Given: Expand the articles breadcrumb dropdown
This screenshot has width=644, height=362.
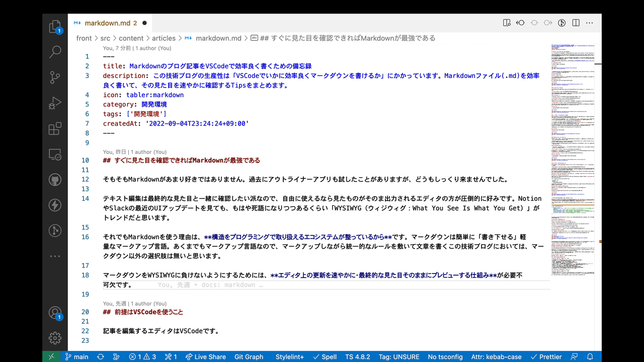Looking at the screenshot, I should tap(164, 38).
